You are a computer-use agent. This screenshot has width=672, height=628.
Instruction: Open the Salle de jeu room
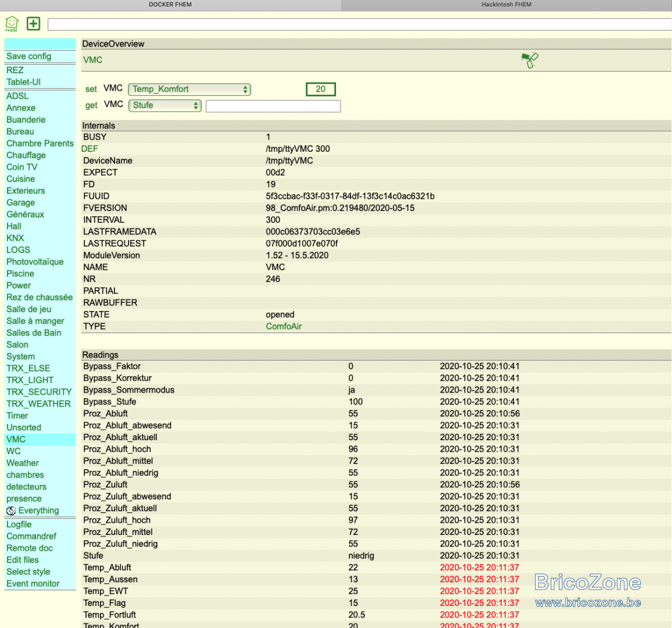[28, 309]
